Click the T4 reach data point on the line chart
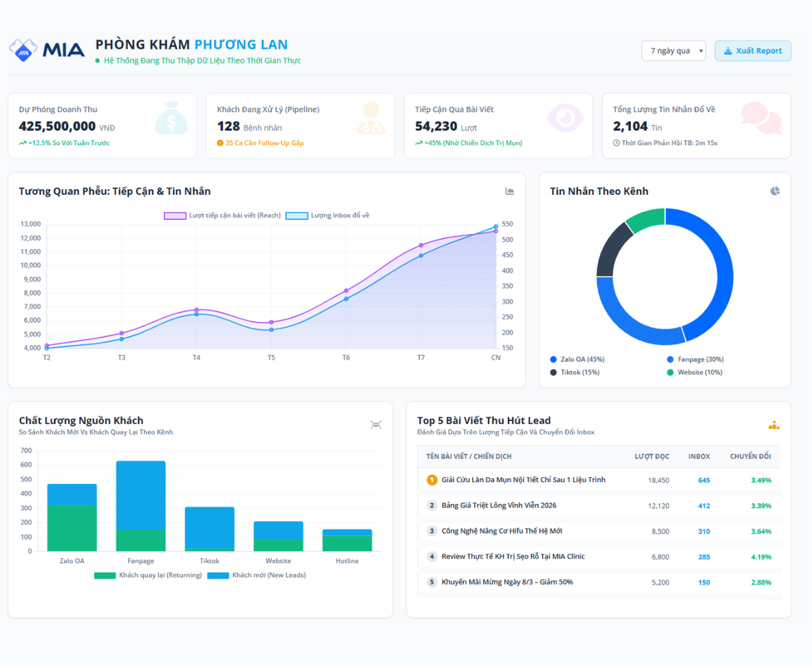The width and height of the screenshot is (812, 665). pyautogui.click(x=196, y=310)
